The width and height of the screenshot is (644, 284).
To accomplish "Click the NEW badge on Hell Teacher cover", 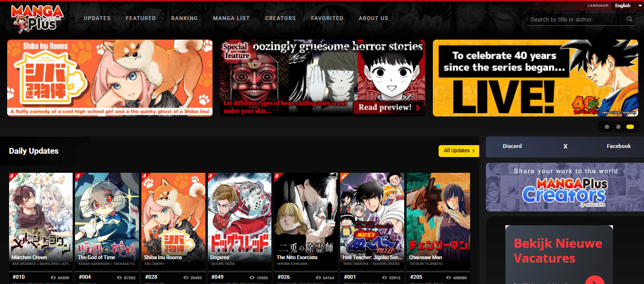I will click(x=344, y=177).
